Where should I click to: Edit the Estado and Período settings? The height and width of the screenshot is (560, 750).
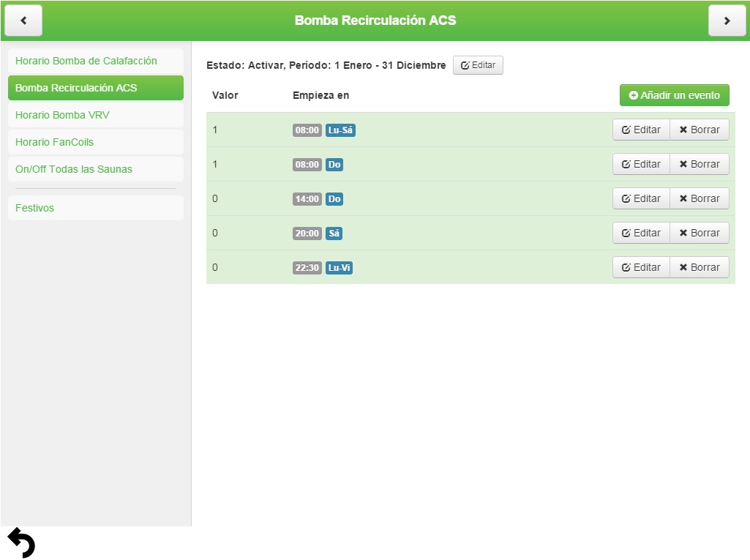click(x=478, y=65)
